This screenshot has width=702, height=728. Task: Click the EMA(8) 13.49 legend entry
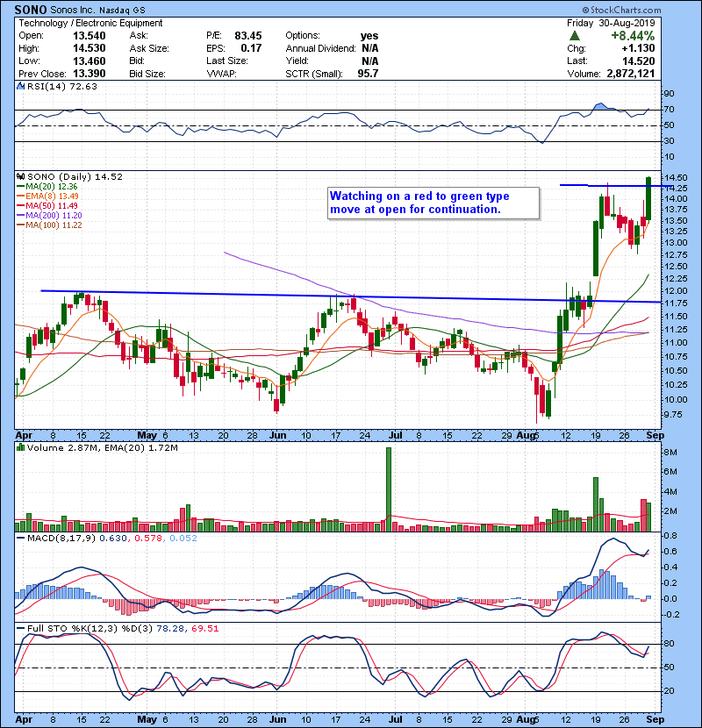47,196
